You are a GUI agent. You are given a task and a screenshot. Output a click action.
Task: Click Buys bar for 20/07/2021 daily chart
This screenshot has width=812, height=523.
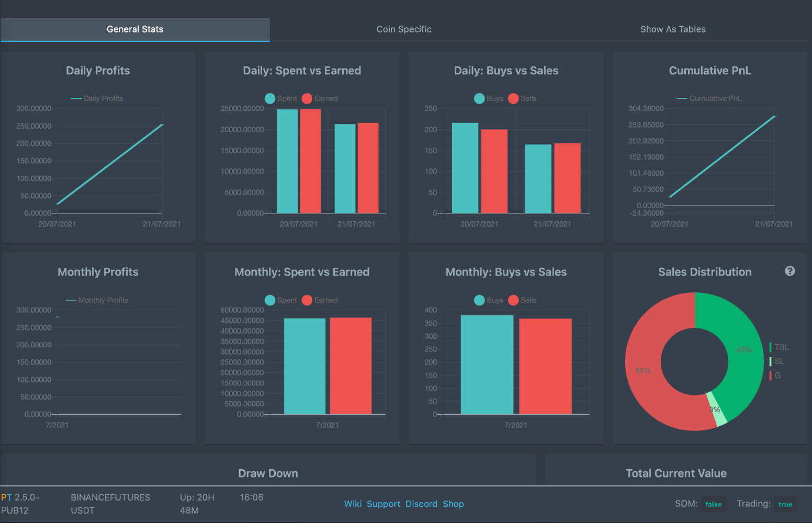465,168
